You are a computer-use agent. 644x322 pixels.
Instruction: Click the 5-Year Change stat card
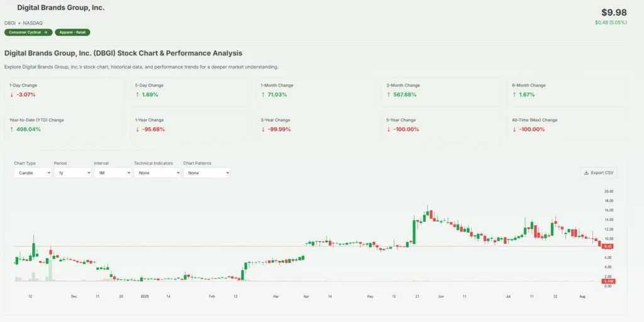[440, 125]
